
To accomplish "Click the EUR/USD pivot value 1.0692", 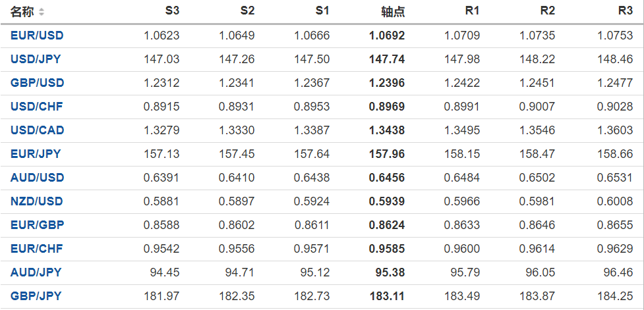I will 387,36.
